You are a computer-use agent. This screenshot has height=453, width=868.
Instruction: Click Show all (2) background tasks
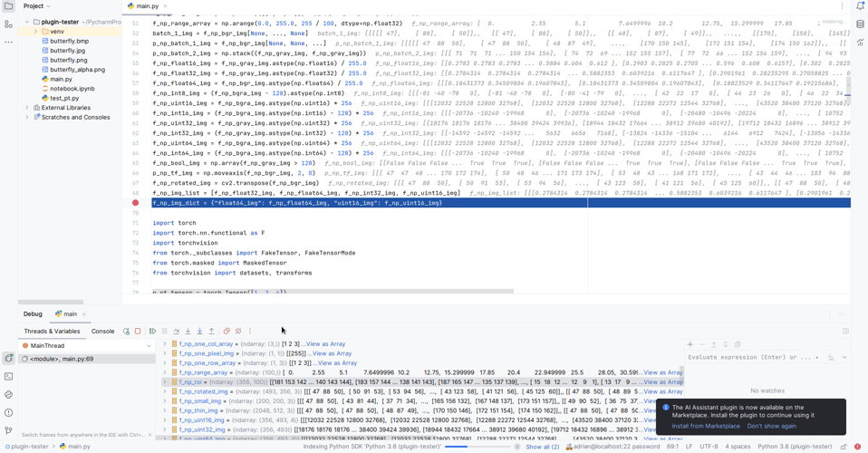click(x=542, y=447)
